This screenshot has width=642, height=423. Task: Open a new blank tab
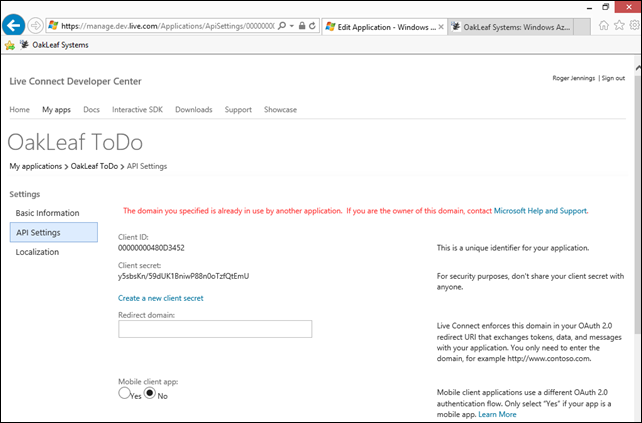pos(582,27)
